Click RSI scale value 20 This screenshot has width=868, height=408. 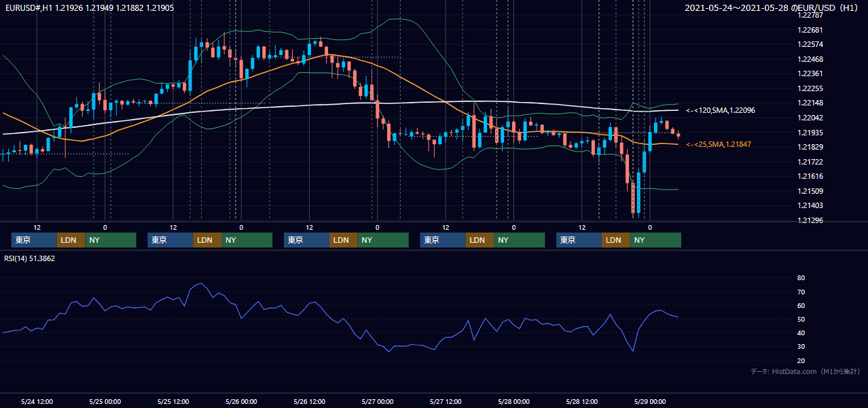(x=801, y=360)
